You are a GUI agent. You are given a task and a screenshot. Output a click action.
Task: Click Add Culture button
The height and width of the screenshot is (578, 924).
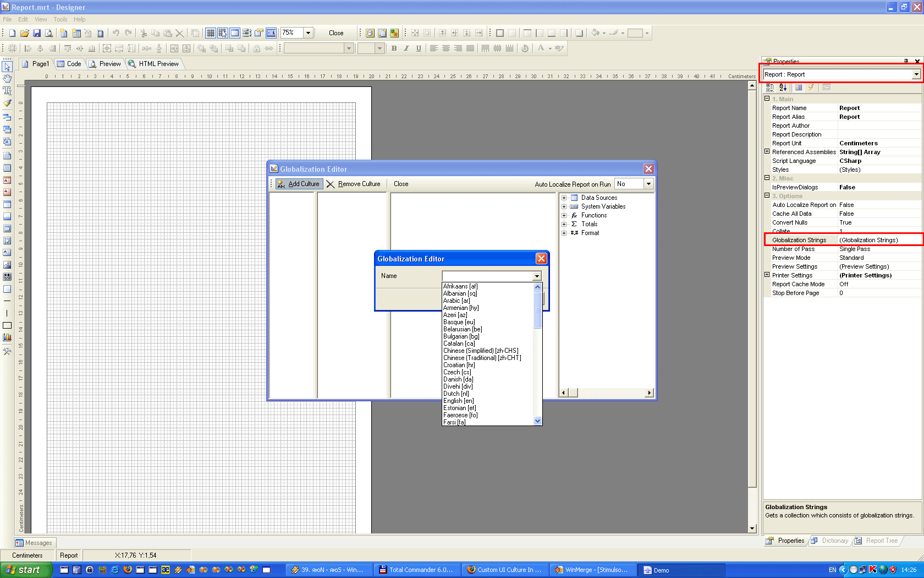click(299, 184)
